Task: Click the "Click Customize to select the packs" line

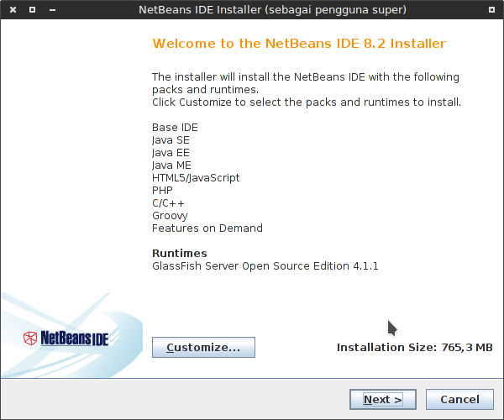Action: tap(307, 102)
